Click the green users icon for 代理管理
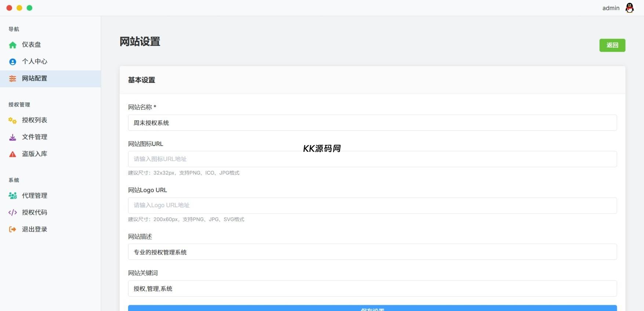The image size is (644, 311). [x=13, y=196]
